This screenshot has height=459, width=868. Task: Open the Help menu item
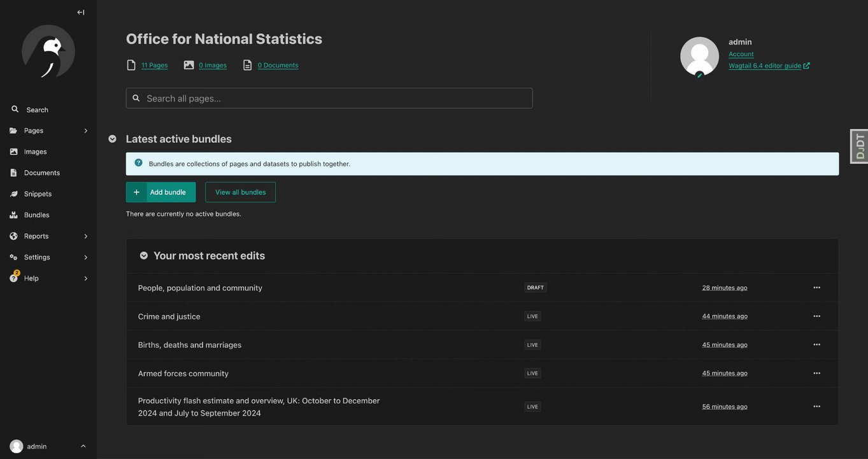pos(31,278)
